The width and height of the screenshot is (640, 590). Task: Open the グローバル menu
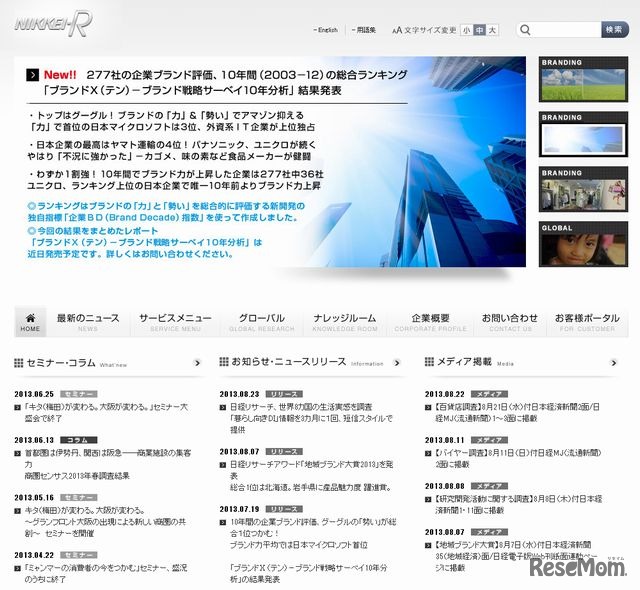tap(262, 322)
